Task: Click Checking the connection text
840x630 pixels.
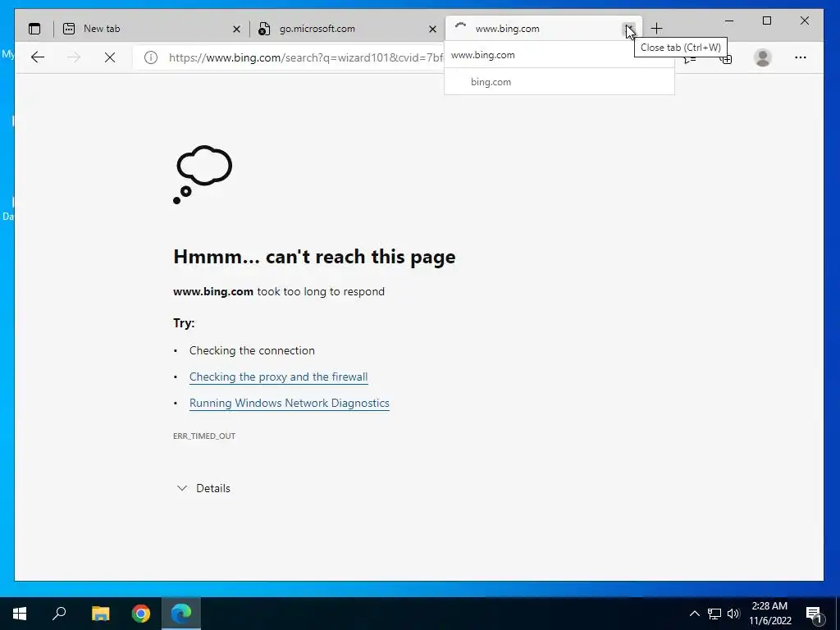Action: [252, 350]
